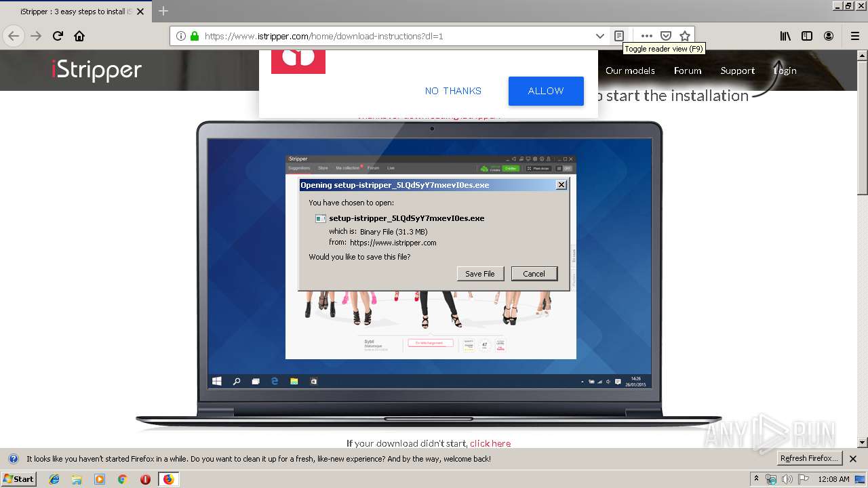
Task: Open the Firefox home page icon
Action: (x=79, y=36)
